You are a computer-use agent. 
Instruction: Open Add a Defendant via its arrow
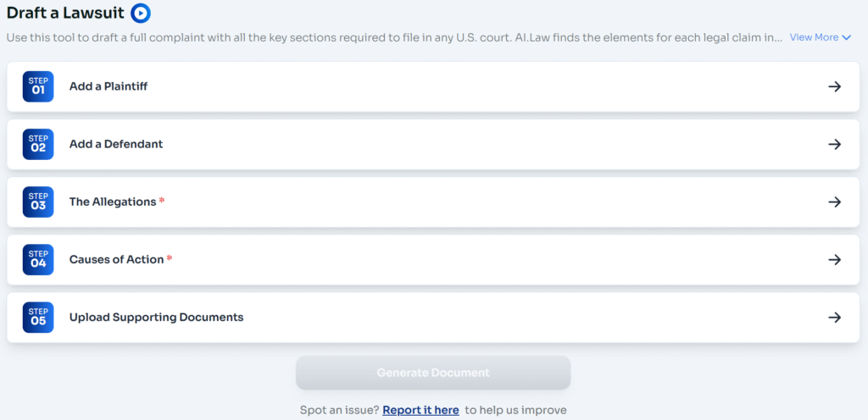point(834,144)
